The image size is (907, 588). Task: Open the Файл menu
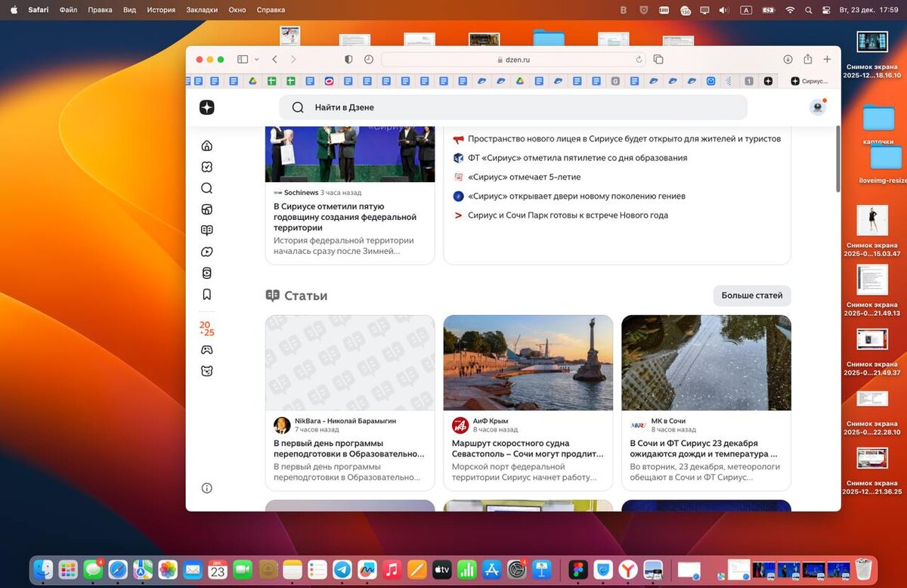[68, 10]
